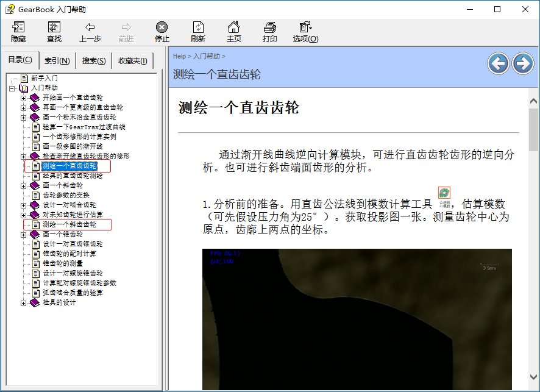Click the purple book icon for 检具的设计
The width and height of the screenshot is (540, 392).
[35, 303]
